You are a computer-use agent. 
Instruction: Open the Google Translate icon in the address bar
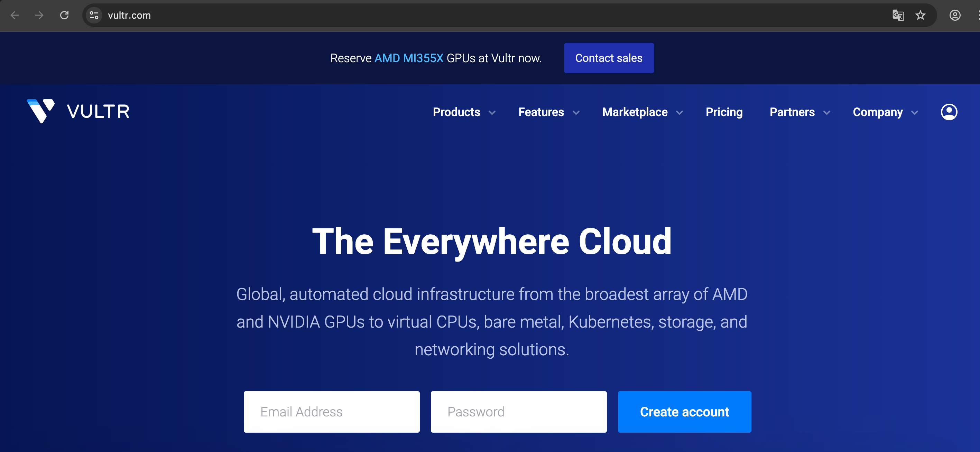tap(898, 15)
